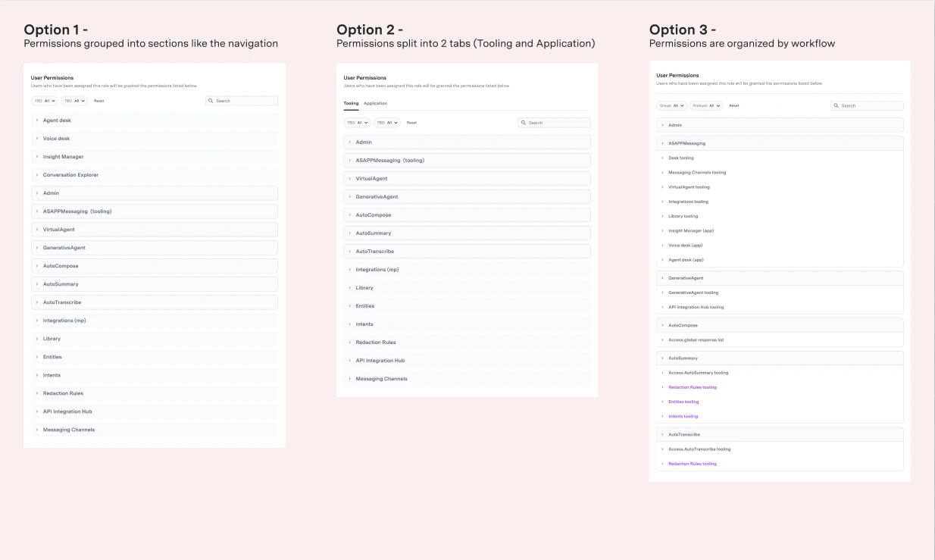The height and width of the screenshot is (560, 935).
Task: Expand Integrations tooling row in Option 3
Action: pyautogui.click(x=780, y=202)
